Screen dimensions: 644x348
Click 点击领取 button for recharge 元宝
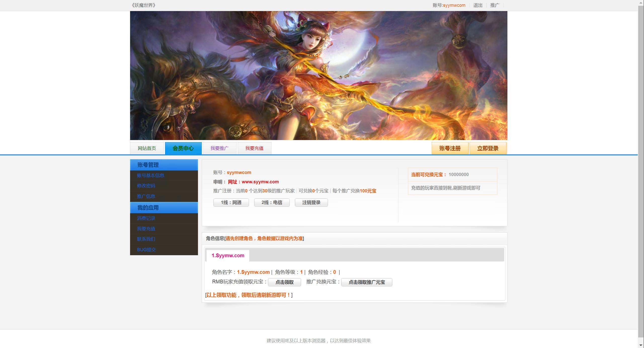click(284, 282)
